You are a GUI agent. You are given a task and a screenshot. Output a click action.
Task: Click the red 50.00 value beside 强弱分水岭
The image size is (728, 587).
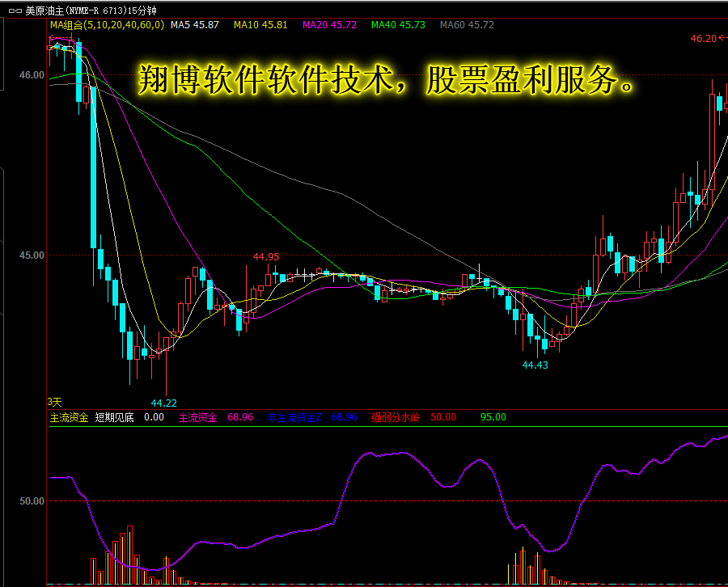tap(443, 417)
